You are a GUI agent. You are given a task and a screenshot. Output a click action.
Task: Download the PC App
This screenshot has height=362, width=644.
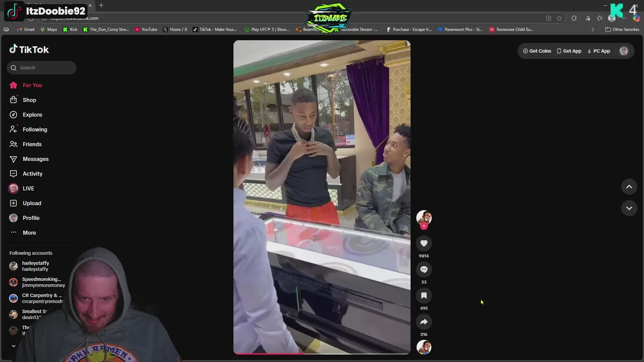(x=599, y=51)
